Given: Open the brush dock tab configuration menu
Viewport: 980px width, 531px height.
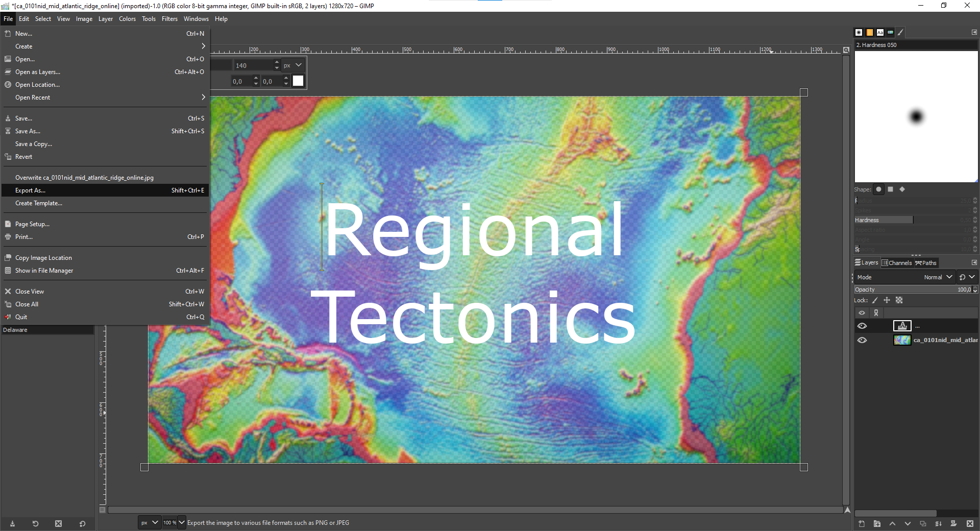Looking at the screenshot, I should [x=974, y=32].
